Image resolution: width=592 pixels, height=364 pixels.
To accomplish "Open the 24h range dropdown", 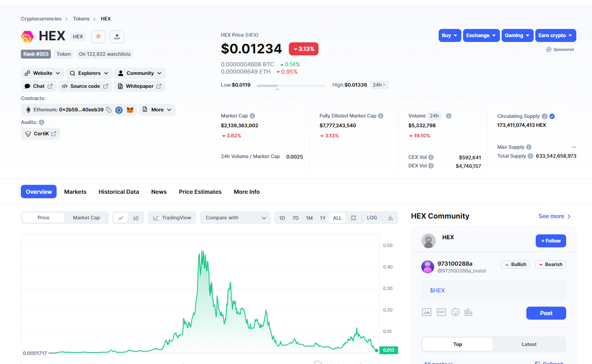I will (379, 85).
